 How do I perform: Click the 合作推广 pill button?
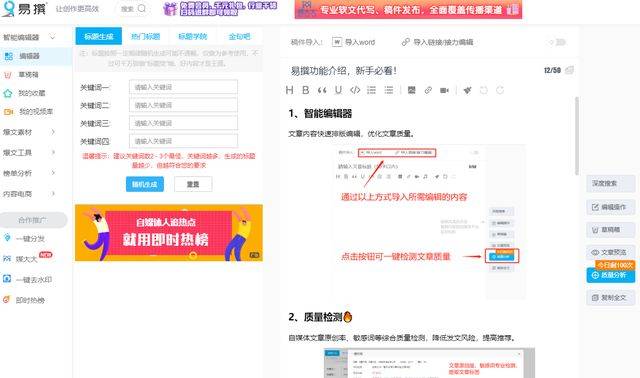33,220
